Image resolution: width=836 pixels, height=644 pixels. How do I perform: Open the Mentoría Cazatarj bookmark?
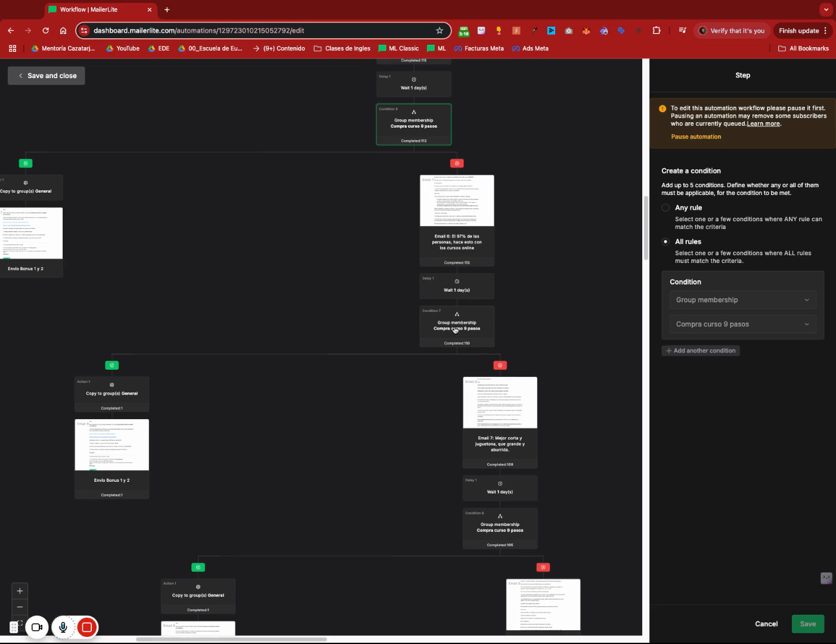click(x=63, y=48)
